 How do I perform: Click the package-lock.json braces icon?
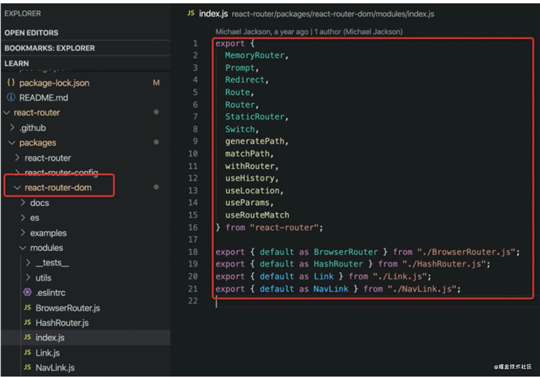click(x=11, y=83)
